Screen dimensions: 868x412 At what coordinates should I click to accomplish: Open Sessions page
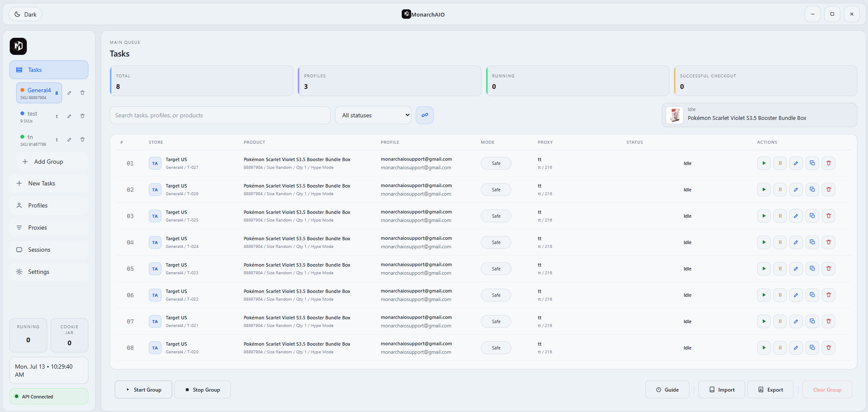coord(49,250)
